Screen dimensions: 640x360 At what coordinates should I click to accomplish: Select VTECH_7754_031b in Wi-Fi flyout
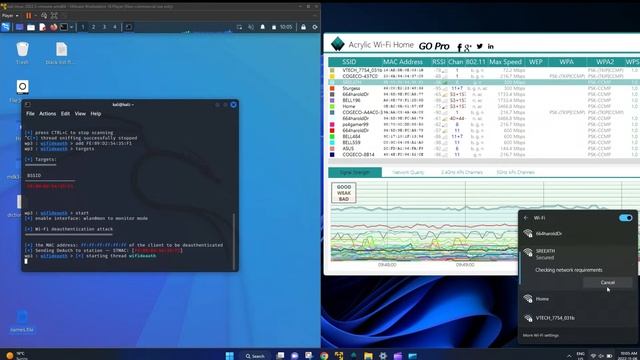tap(578, 318)
